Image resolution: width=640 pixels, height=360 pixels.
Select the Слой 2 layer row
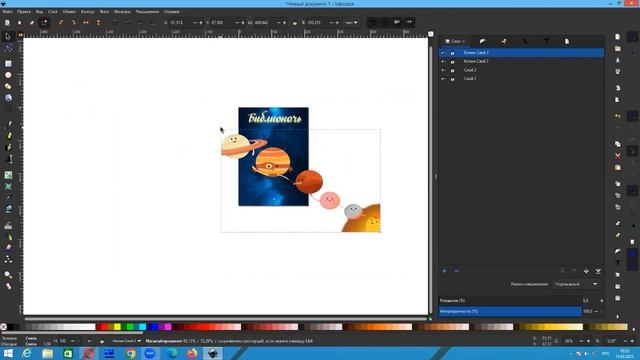pos(521,70)
